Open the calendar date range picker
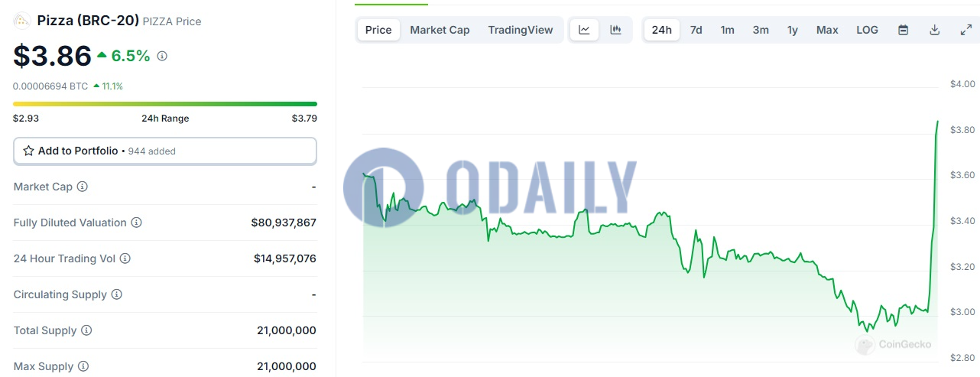 [903, 30]
